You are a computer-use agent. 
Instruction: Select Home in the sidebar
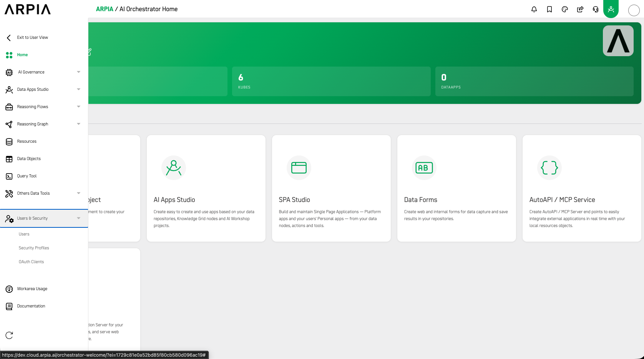click(22, 55)
